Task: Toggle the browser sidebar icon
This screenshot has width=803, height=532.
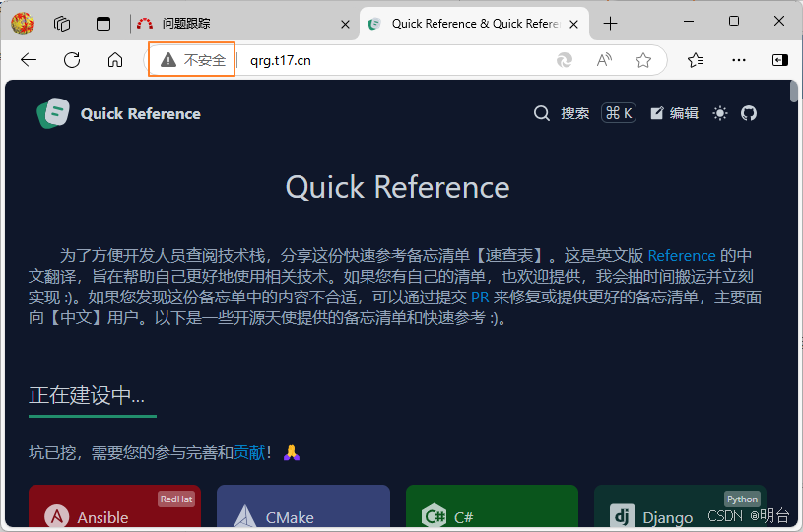Action: pyautogui.click(x=780, y=60)
